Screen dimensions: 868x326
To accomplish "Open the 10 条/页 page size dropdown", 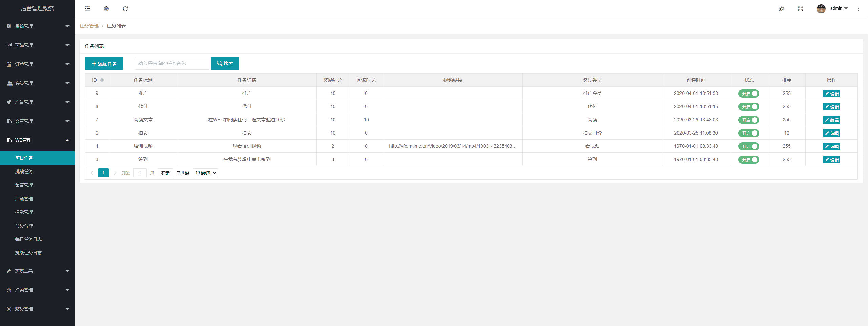I will tap(205, 173).
